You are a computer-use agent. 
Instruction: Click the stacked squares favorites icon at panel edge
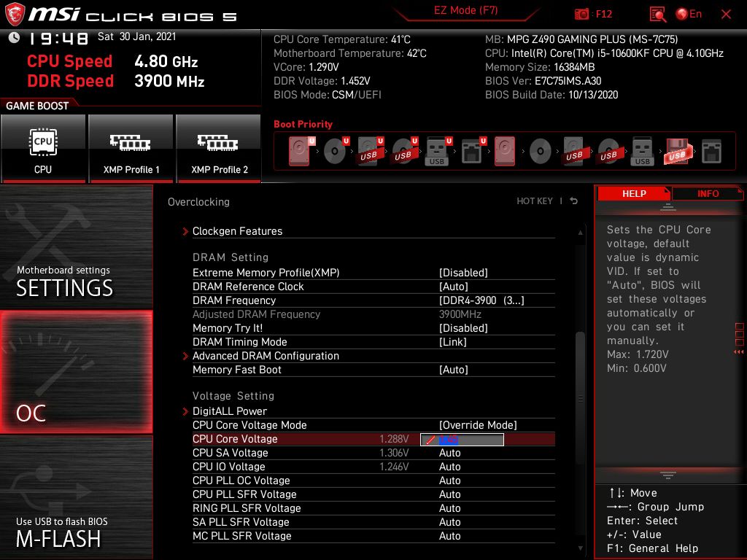(740, 334)
